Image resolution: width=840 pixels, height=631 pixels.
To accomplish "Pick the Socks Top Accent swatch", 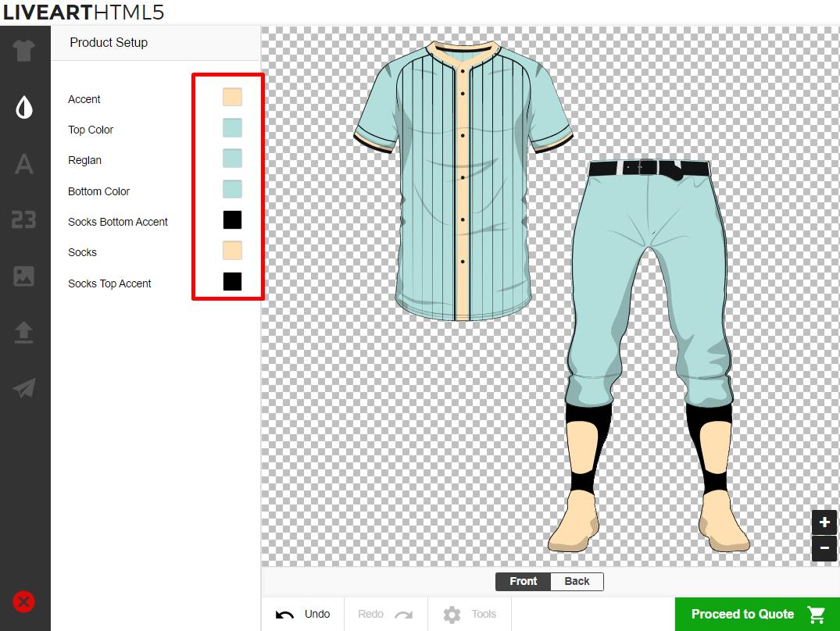I will click(233, 281).
